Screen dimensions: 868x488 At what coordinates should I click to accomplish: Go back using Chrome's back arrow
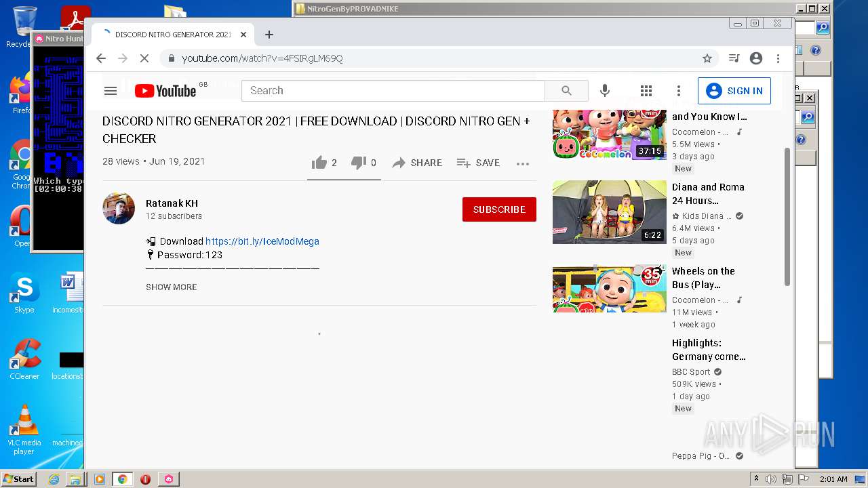[101, 58]
